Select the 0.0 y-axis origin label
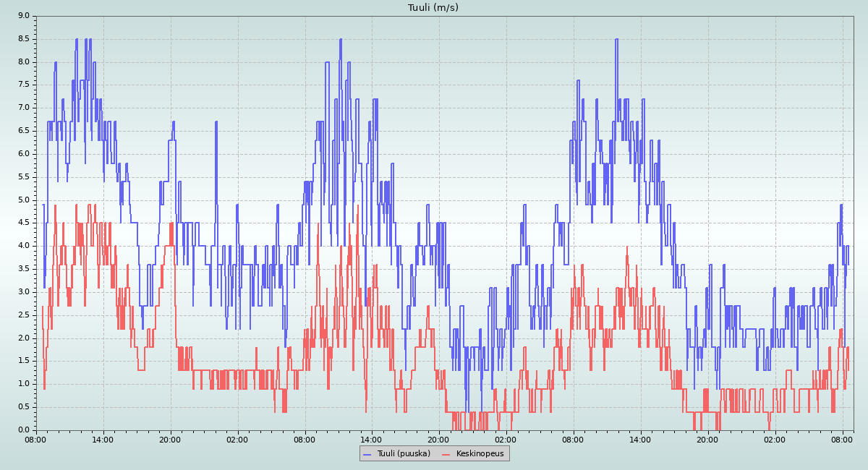The height and width of the screenshot is (470, 868). [x=23, y=430]
